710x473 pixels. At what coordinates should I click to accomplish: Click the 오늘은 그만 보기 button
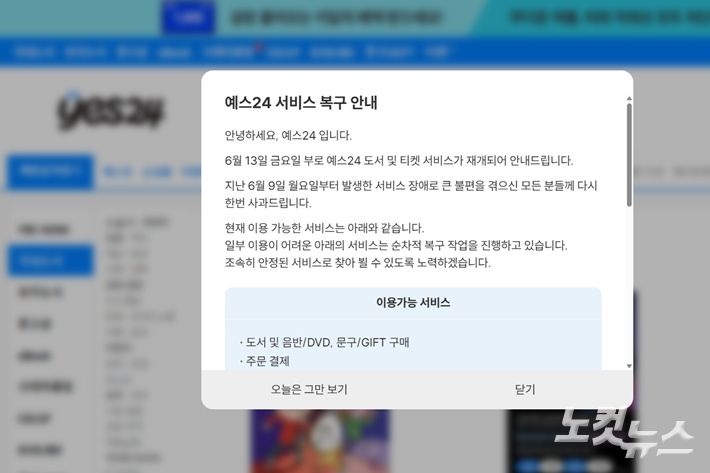[x=309, y=389]
